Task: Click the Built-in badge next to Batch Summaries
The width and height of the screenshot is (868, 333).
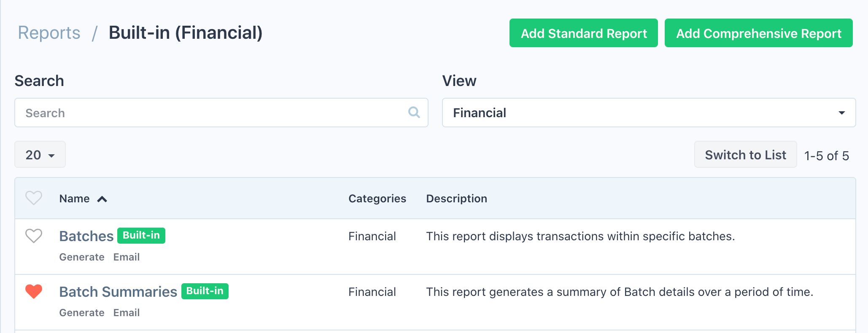Action: click(x=205, y=291)
